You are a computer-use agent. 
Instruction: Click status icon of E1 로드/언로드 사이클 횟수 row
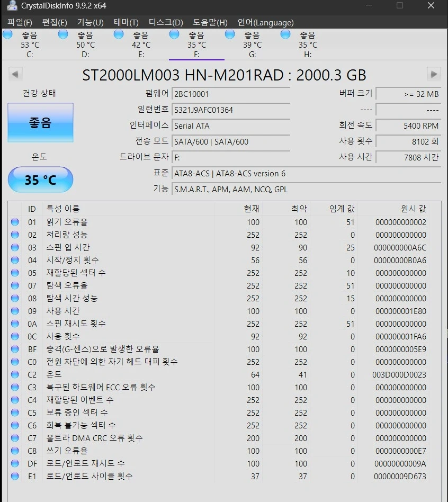pos(15,476)
